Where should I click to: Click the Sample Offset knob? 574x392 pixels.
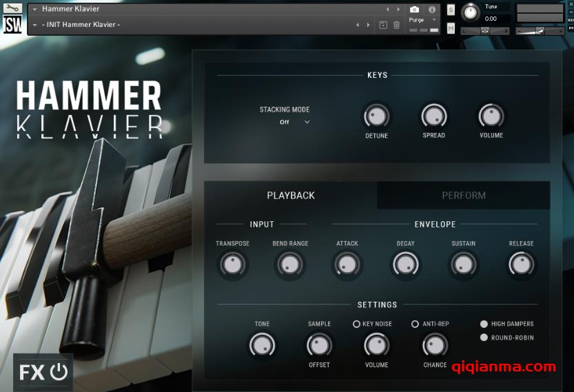[x=319, y=344]
